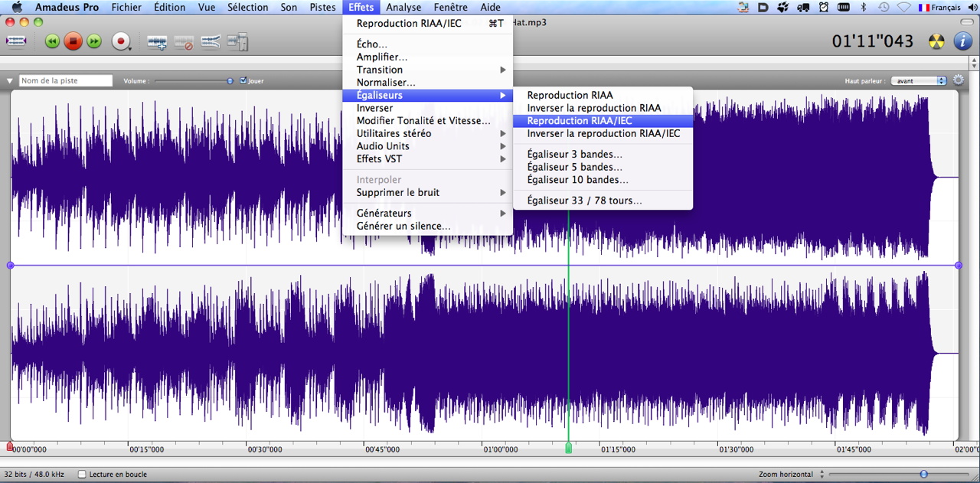Click the Wi-Fi menu bar icon
The height and width of the screenshot is (483, 980).
pyautogui.click(x=904, y=7)
